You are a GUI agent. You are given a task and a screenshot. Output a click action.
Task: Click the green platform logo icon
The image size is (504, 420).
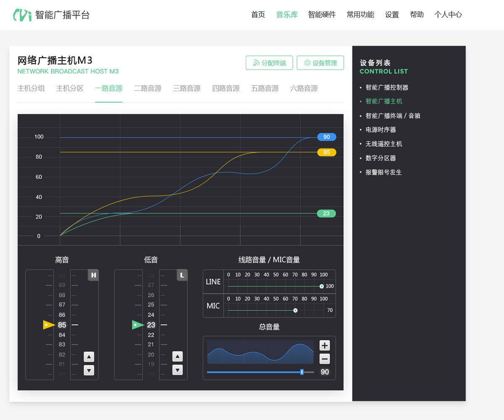tap(22, 15)
